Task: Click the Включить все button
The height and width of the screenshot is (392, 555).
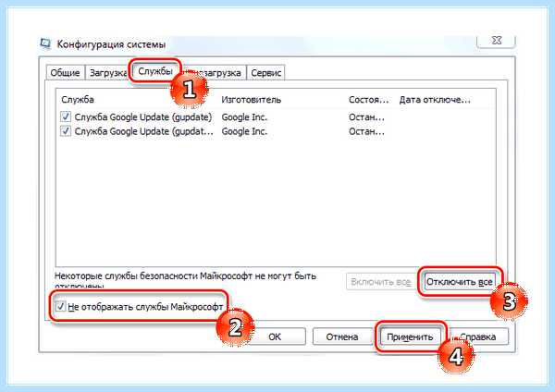Action: click(380, 282)
